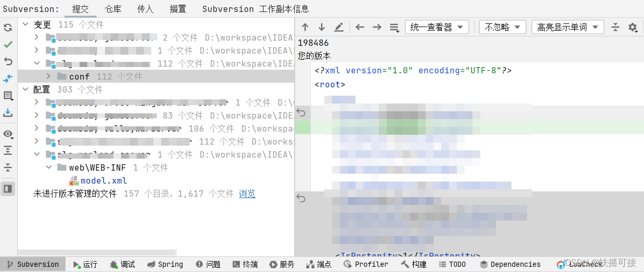This screenshot has height=272, width=644.
Task: Open the 运行 tool window
Action: (x=85, y=264)
